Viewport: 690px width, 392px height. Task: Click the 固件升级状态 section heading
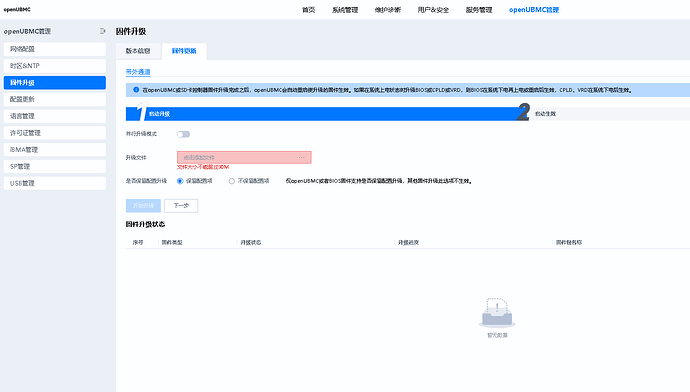tap(145, 224)
